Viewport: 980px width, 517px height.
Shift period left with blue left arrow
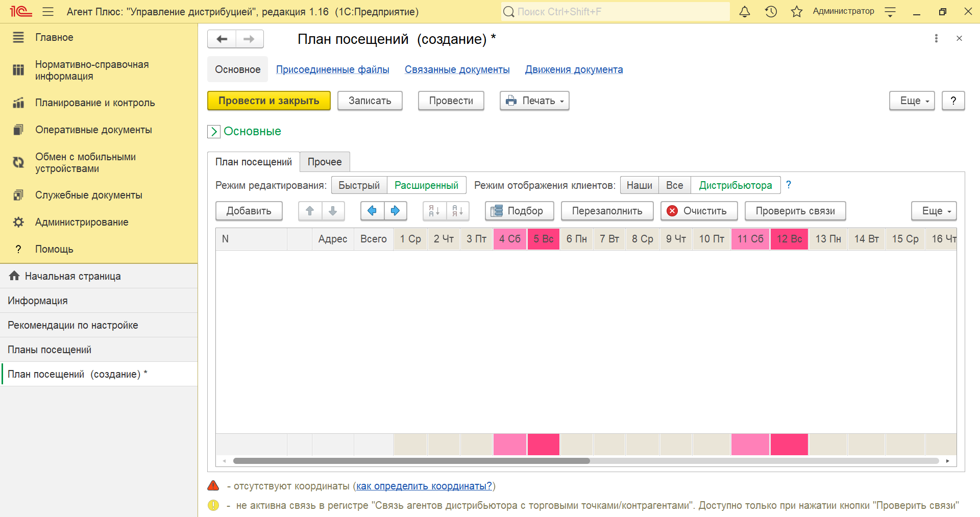coord(372,211)
